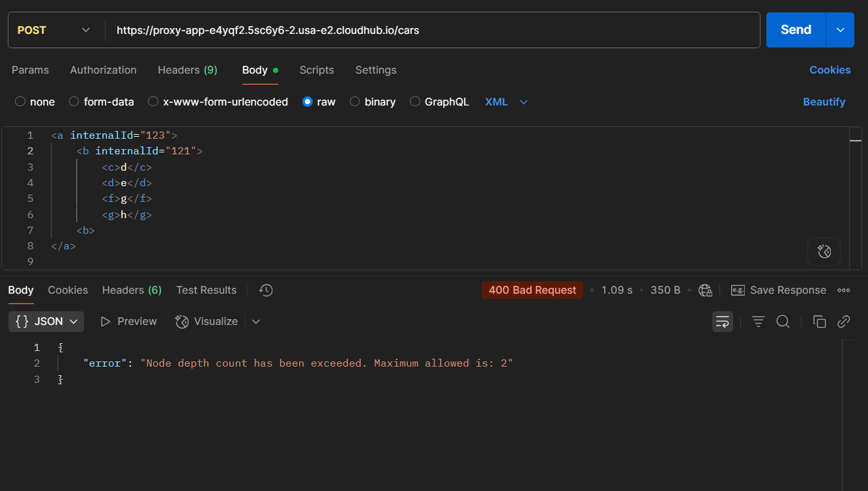Click the link icon in response toolbar
Screen dimensions: 868x491
click(844, 322)
